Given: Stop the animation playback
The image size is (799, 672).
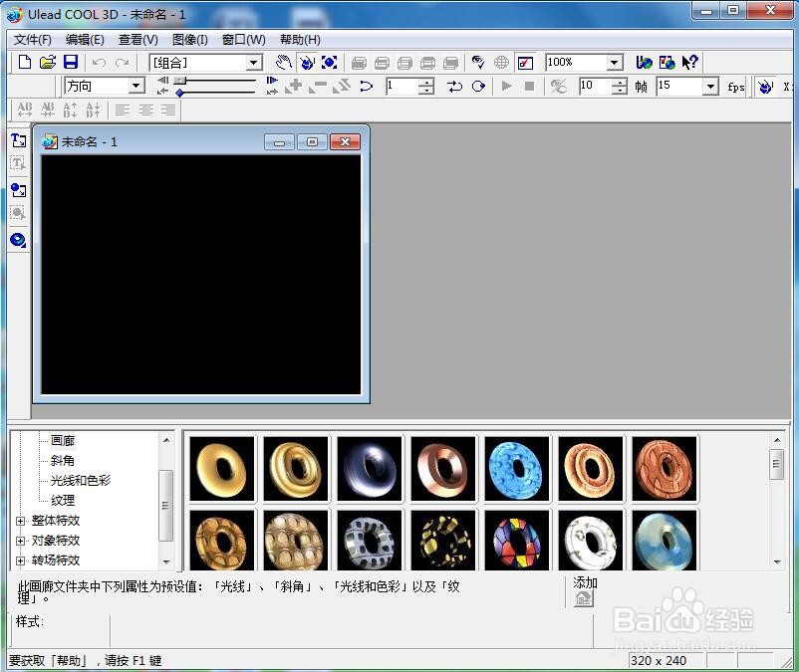Looking at the screenshot, I should coord(529,87).
